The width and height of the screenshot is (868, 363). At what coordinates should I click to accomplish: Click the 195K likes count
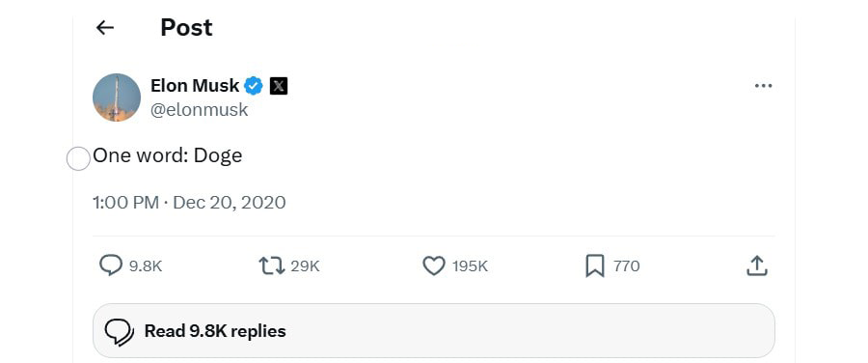[470, 266]
